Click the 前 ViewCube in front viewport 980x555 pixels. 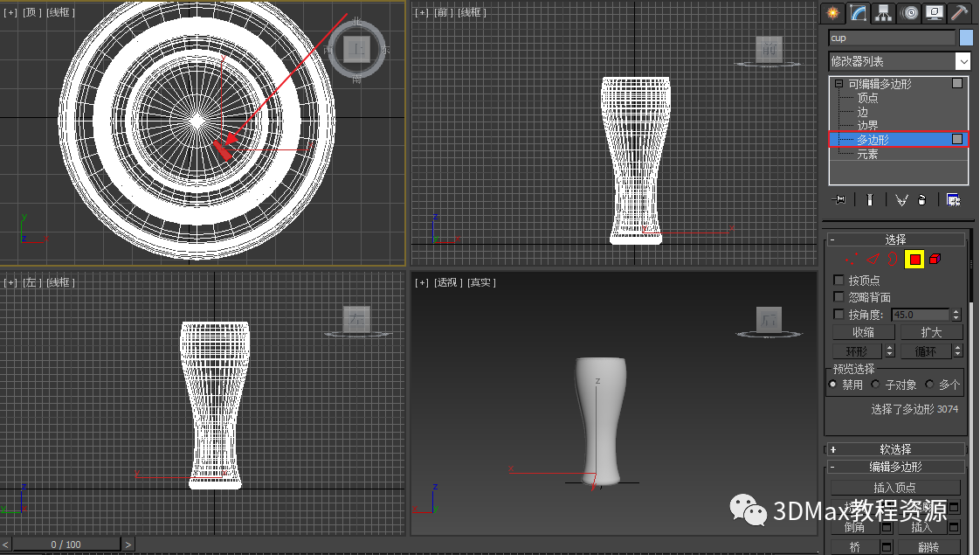pos(769,49)
